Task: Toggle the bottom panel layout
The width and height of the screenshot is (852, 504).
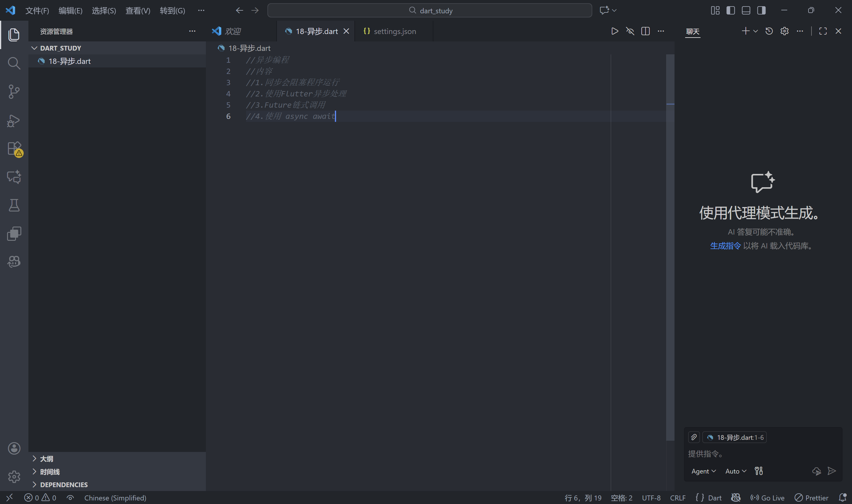Action: click(x=746, y=11)
